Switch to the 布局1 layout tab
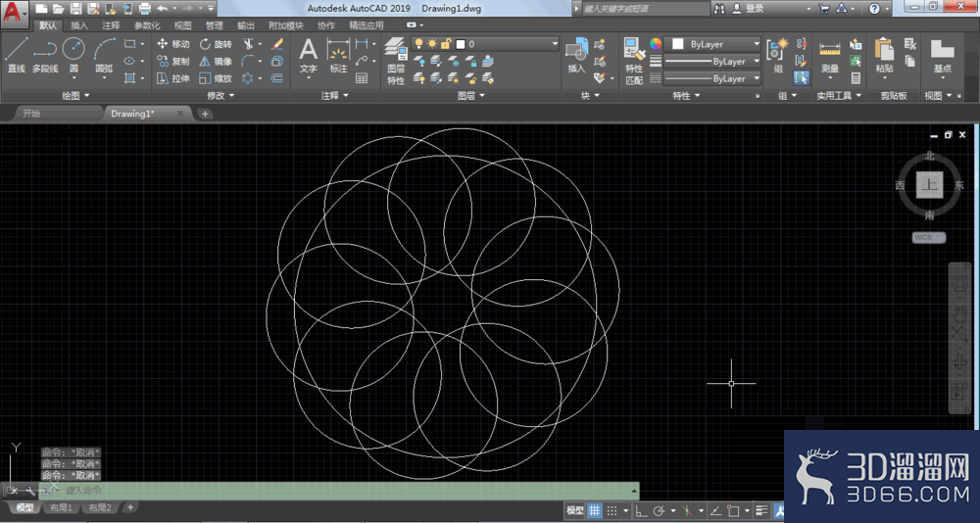Viewport: 980px width, 523px height. click(x=61, y=507)
